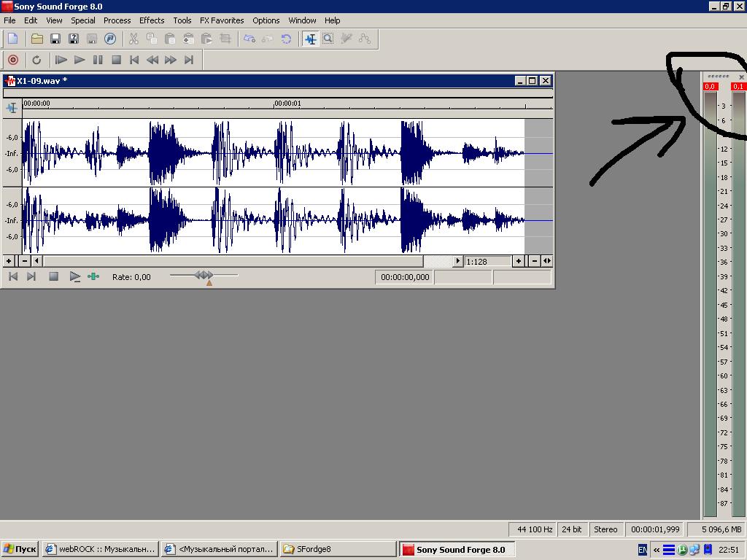Go to Start in main transport bar
Viewport: 747px width, 560px height.
pos(134,60)
